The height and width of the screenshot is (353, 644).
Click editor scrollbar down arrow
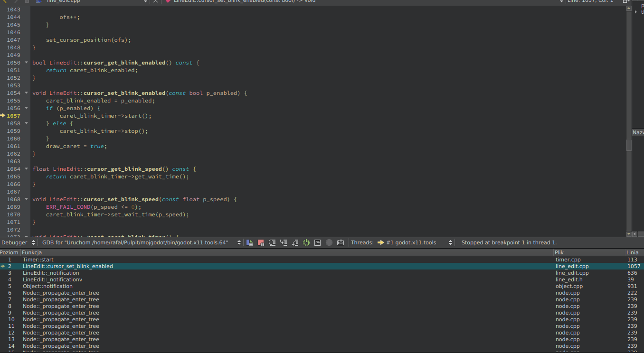pos(629,234)
